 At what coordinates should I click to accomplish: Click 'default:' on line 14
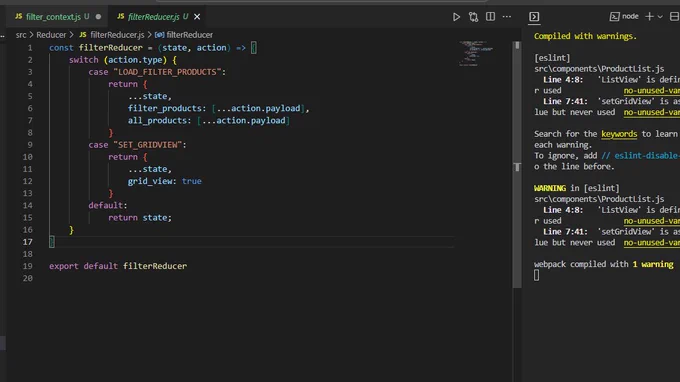coord(108,206)
